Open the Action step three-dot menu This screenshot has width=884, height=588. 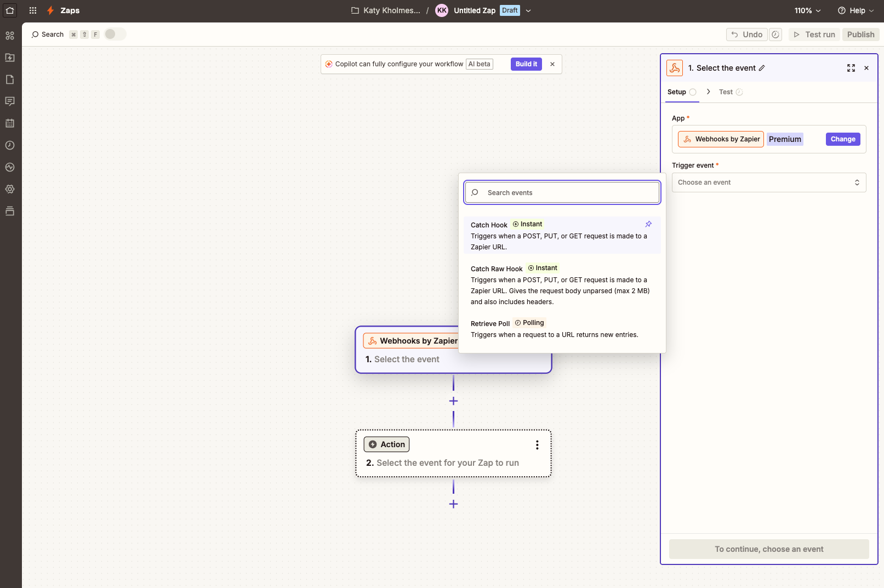537,445
